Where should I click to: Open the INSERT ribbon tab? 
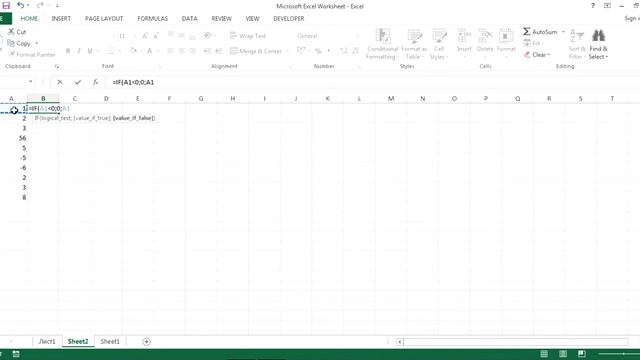tap(61, 18)
